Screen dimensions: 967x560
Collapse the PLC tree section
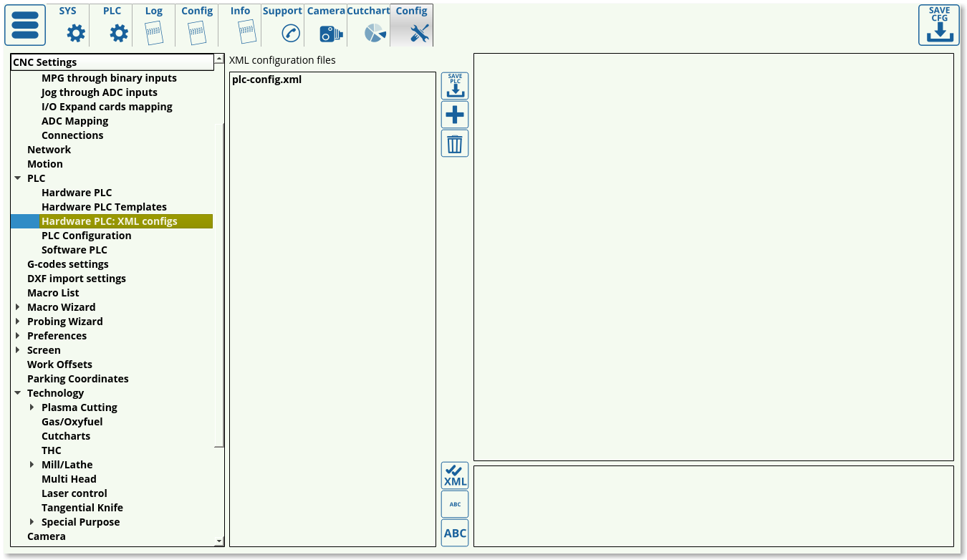point(18,178)
